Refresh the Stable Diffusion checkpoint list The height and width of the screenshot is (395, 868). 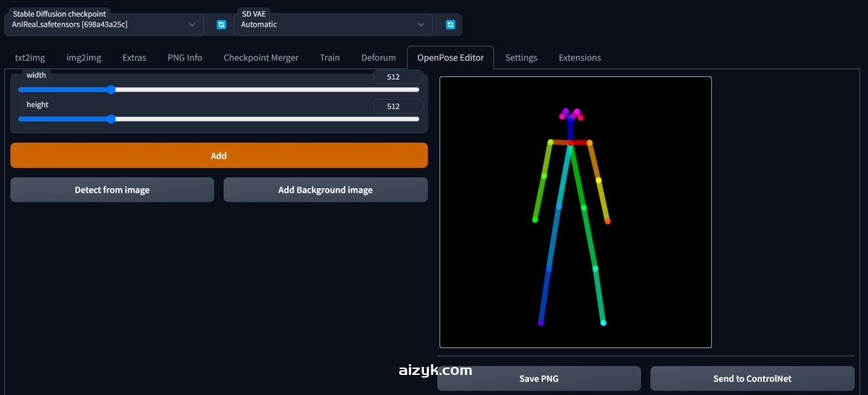pyautogui.click(x=221, y=25)
